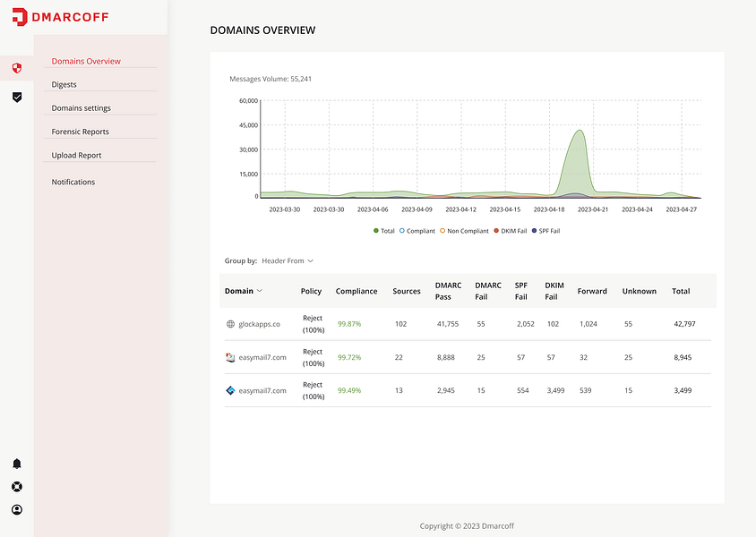Click the favicon of the 99.72% easymail7.com row
This screenshot has height=537, width=756.
click(x=230, y=357)
